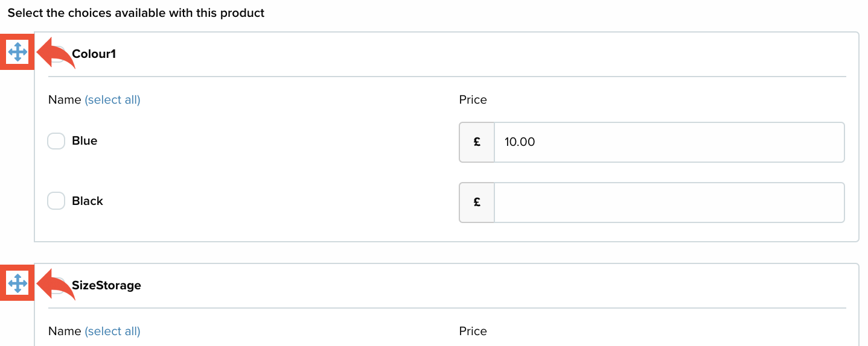
Task: Click the Name column header in SizeStorage
Action: 65,331
